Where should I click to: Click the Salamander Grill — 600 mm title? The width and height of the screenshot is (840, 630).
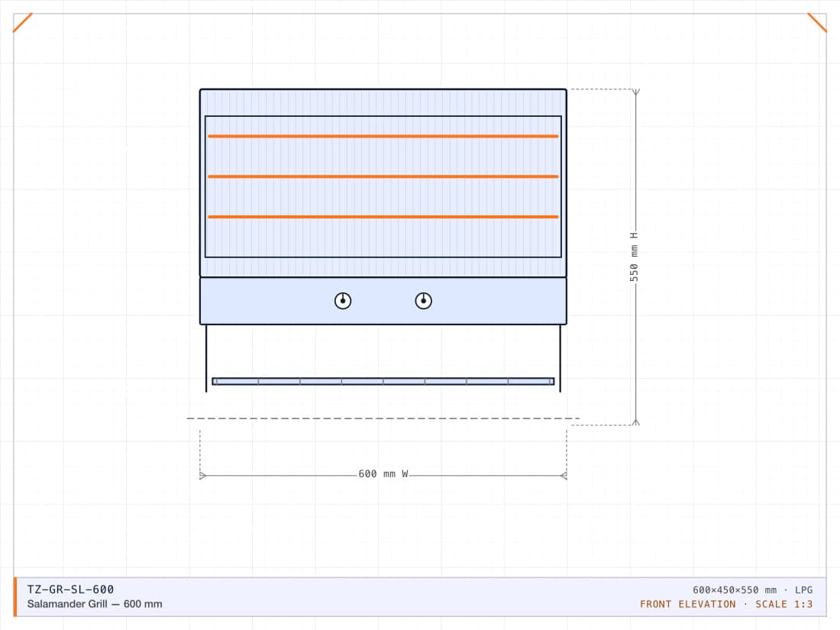(95, 604)
